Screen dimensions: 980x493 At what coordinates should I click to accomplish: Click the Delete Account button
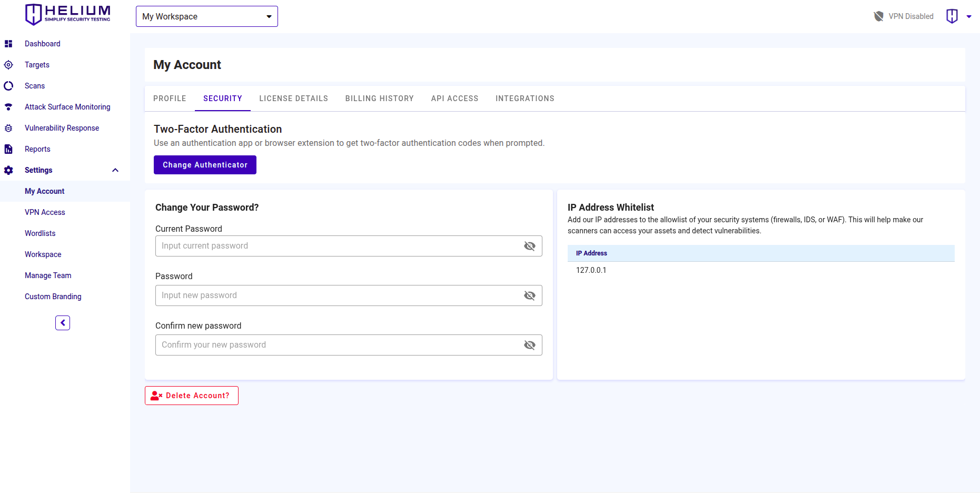tap(192, 396)
